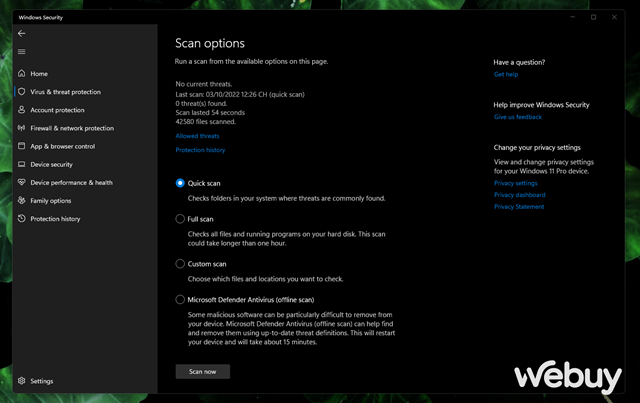Open the Privacy dashboard link
This screenshot has height=403, width=640.
pos(520,195)
